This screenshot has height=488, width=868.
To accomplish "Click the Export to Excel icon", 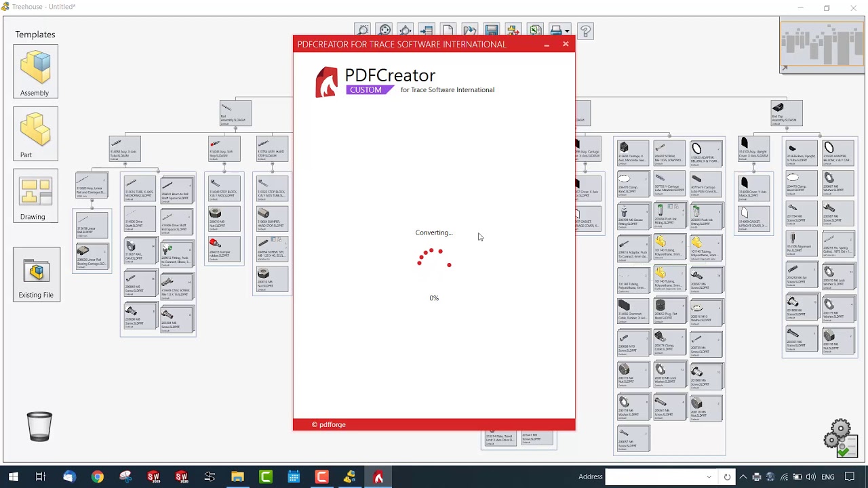I will pos(535,30).
